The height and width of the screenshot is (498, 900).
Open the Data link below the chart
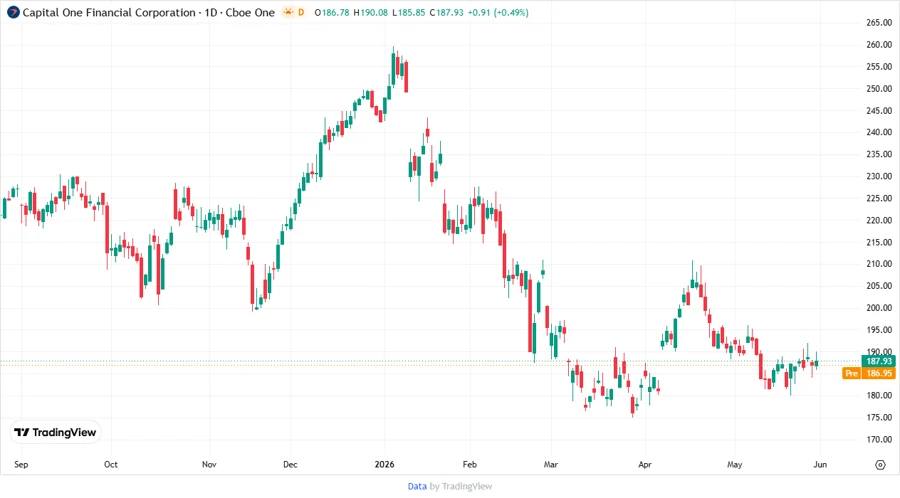pyautogui.click(x=417, y=486)
